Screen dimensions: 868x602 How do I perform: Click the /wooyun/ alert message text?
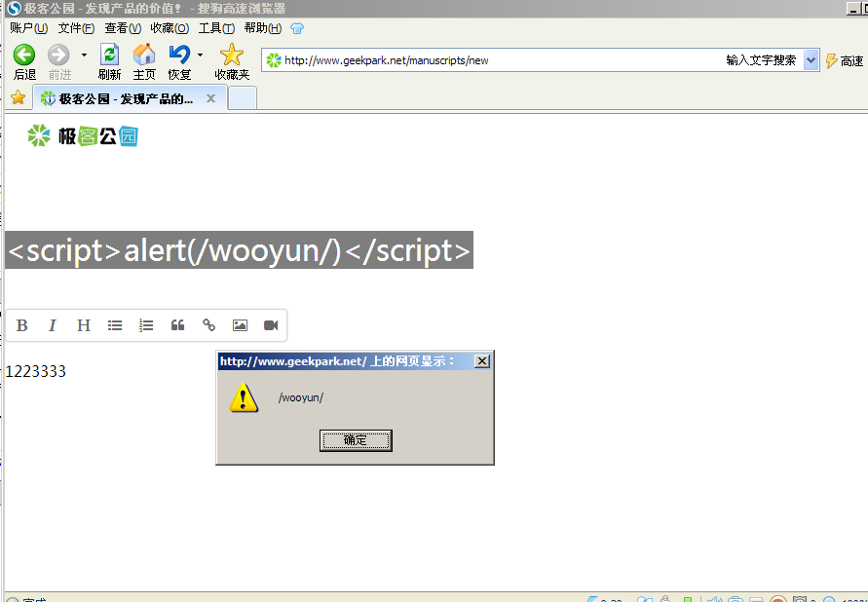(301, 397)
